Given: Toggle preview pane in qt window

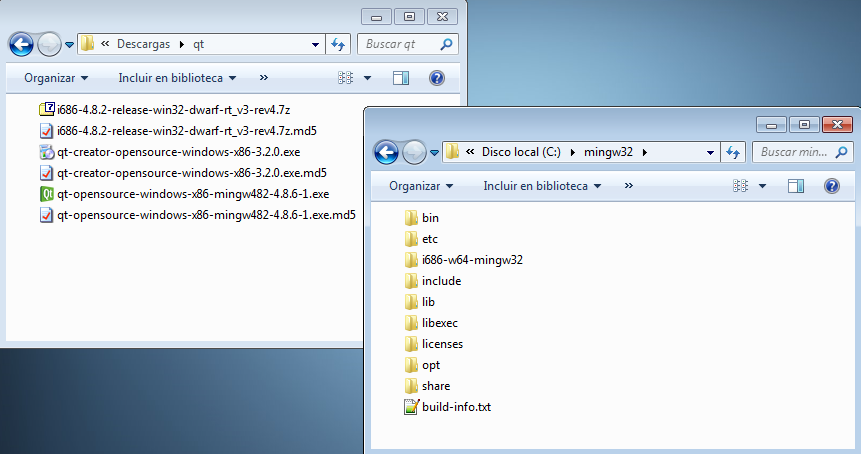Looking at the screenshot, I should pos(401,78).
